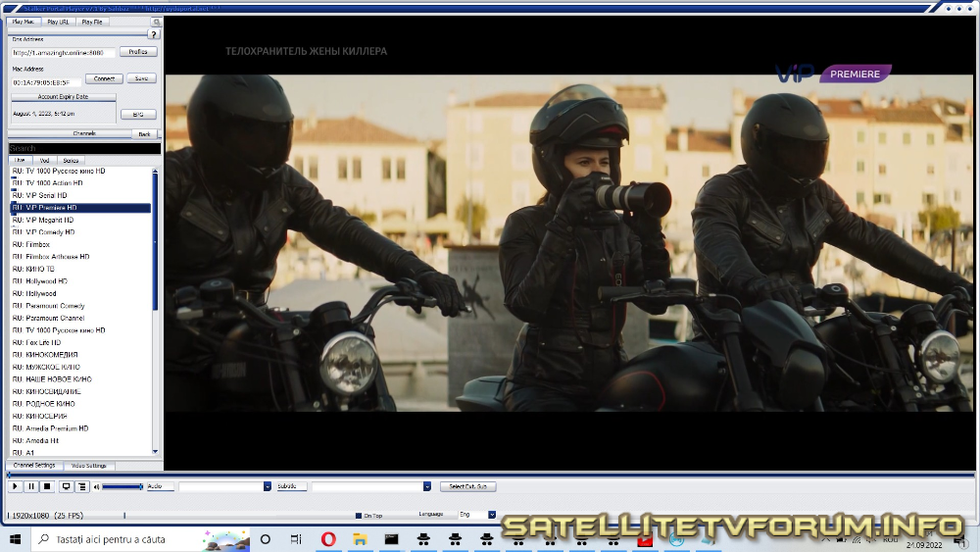The height and width of the screenshot is (552, 980).
Task: Open the EPG button
Action: (x=138, y=115)
